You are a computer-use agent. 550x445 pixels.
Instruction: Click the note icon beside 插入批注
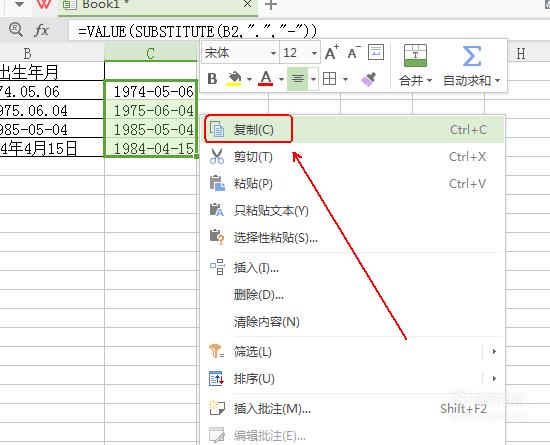pos(216,408)
